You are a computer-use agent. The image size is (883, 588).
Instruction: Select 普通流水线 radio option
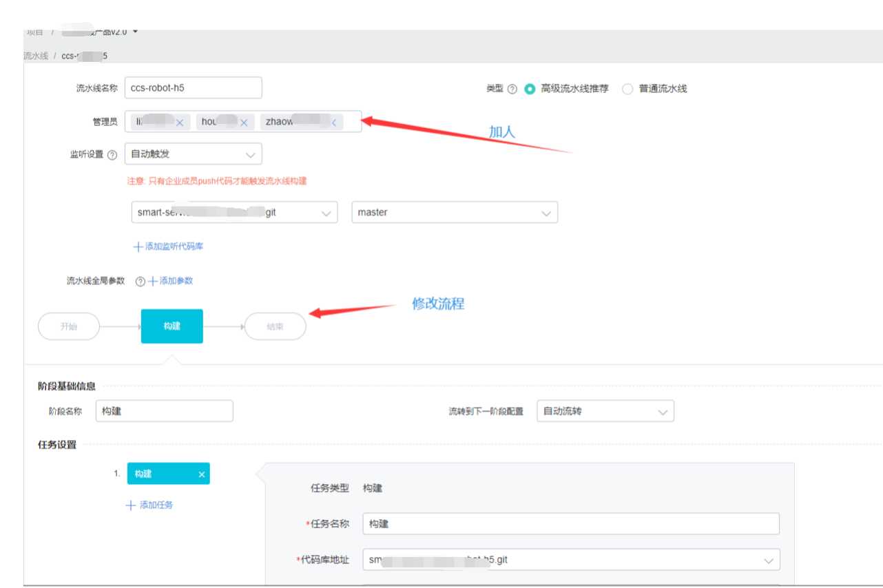click(627, 89)
